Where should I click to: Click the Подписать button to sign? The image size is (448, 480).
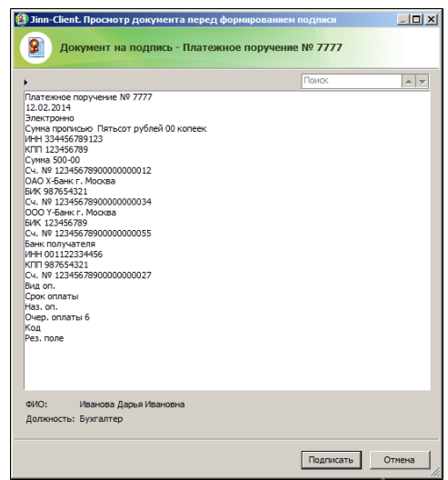pyautogui.click(x=331, y=460)
